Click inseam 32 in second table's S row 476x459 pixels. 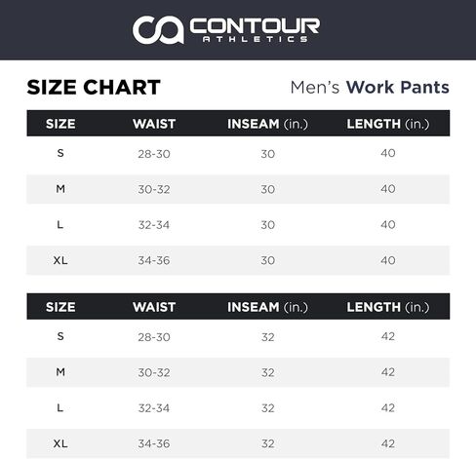point(268,337)
